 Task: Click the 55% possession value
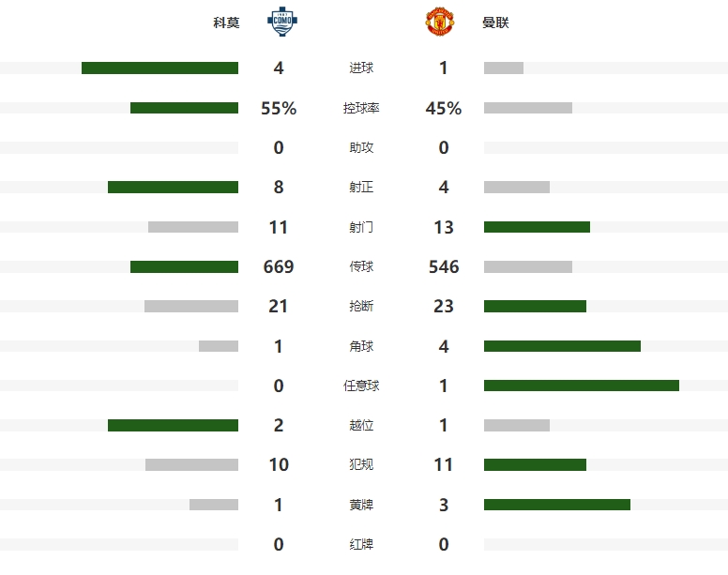279,108
